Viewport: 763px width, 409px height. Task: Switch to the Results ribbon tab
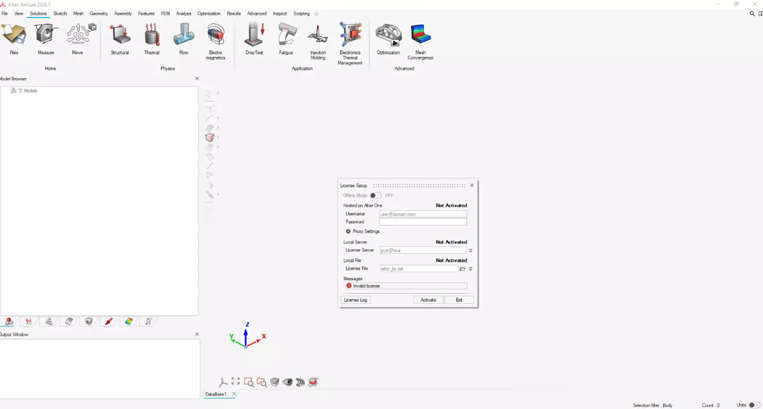click(234, 14)
